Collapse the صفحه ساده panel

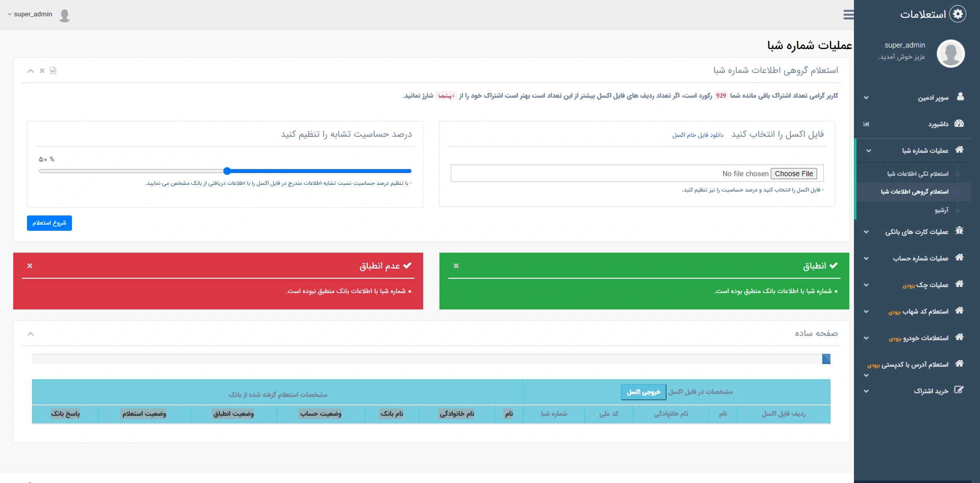(x=31, y=334)
